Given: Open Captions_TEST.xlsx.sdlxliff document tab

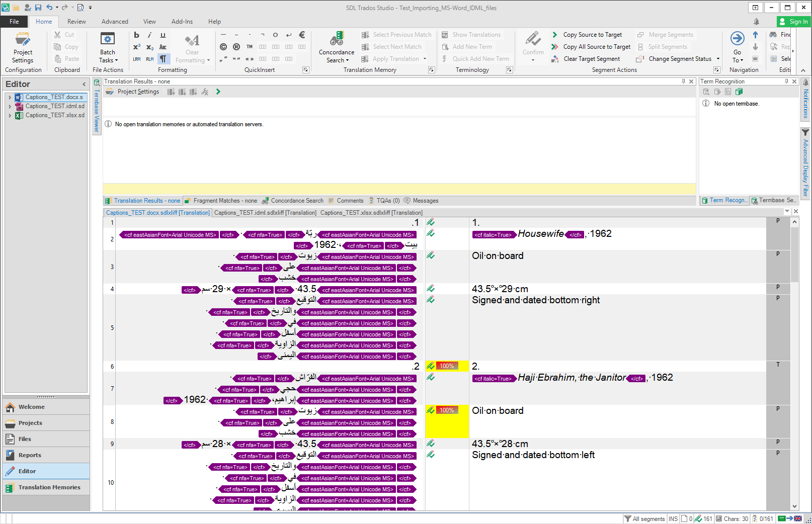Looking at the screenshot, I should pos(371,213).
